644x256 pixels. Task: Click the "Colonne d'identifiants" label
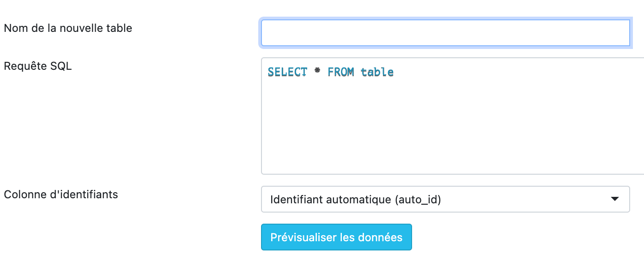click(x=61, y=195)
